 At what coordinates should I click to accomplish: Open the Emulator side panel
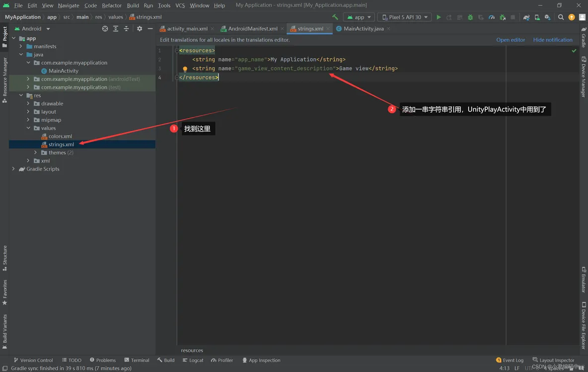coord(584,280)
